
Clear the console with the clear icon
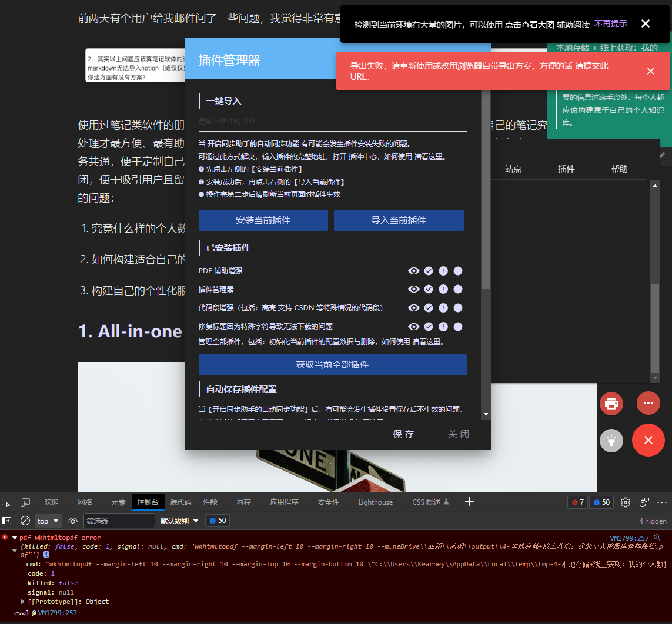[x=24, y=520]
